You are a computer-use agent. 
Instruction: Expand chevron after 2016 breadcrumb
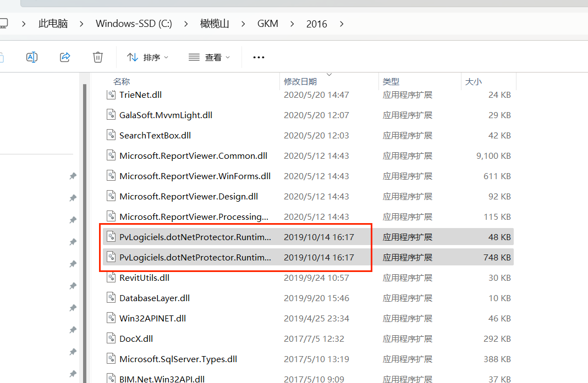342,24
